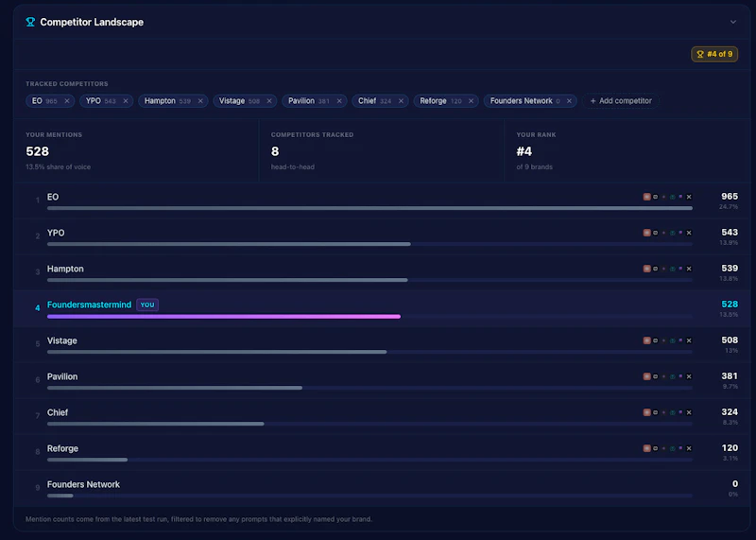Viewport: 756px width, 540px height.
Task: Click the orange square icon in Chief row
Action: pyautogui.click(x=647, y=412)
